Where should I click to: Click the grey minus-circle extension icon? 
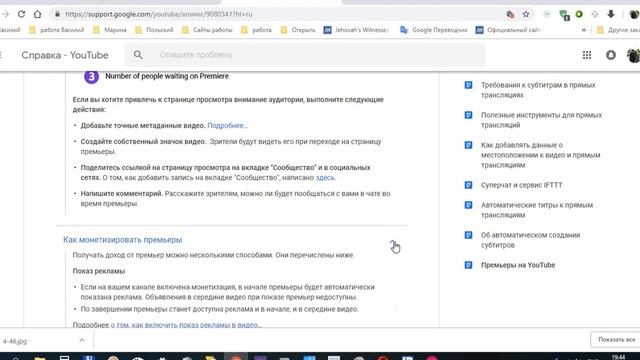point(547,14)
